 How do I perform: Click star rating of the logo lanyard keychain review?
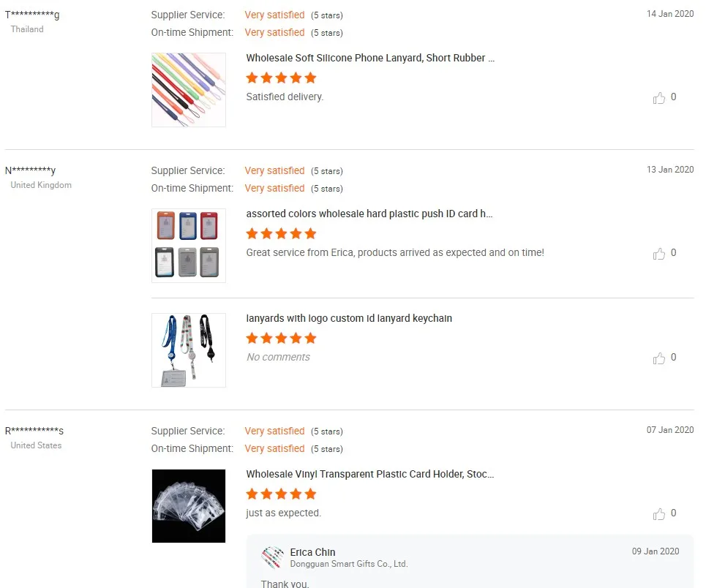coord(281,338)
